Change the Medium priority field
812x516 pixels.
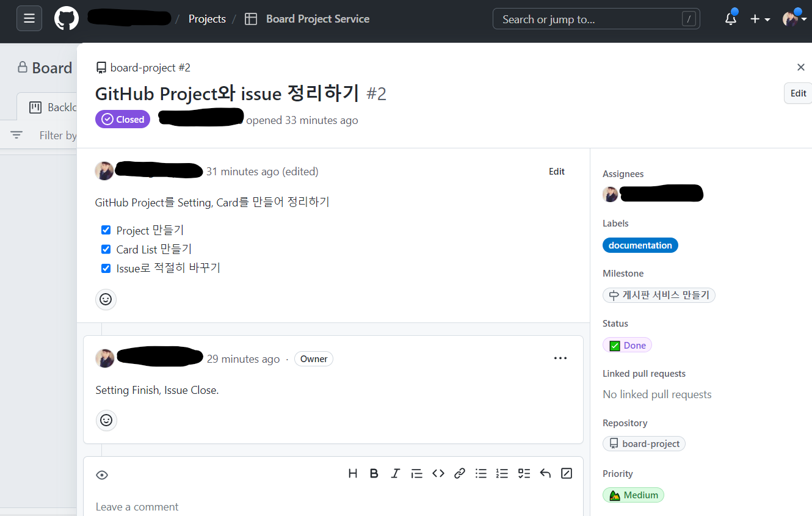633,495
